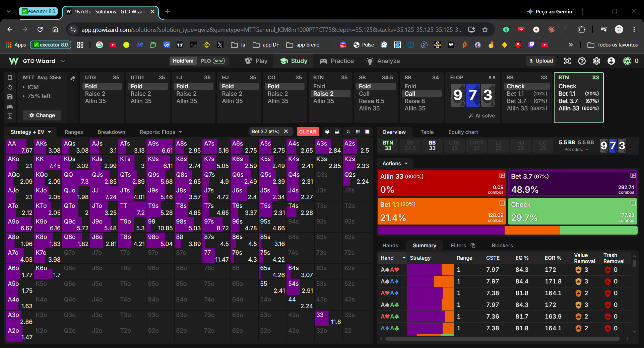Open the user account profile icon

[x=611, y=61]
